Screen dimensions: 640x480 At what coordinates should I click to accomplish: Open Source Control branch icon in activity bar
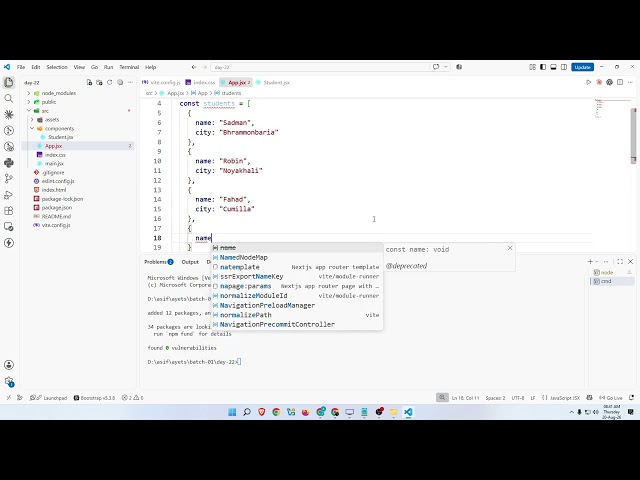9,178
